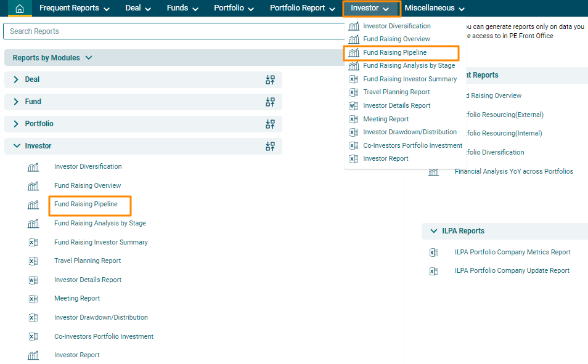Click the Search Reports input field
Image resolution: width=588 pixels, height=364 pixels.
click(x=173, y=31)
